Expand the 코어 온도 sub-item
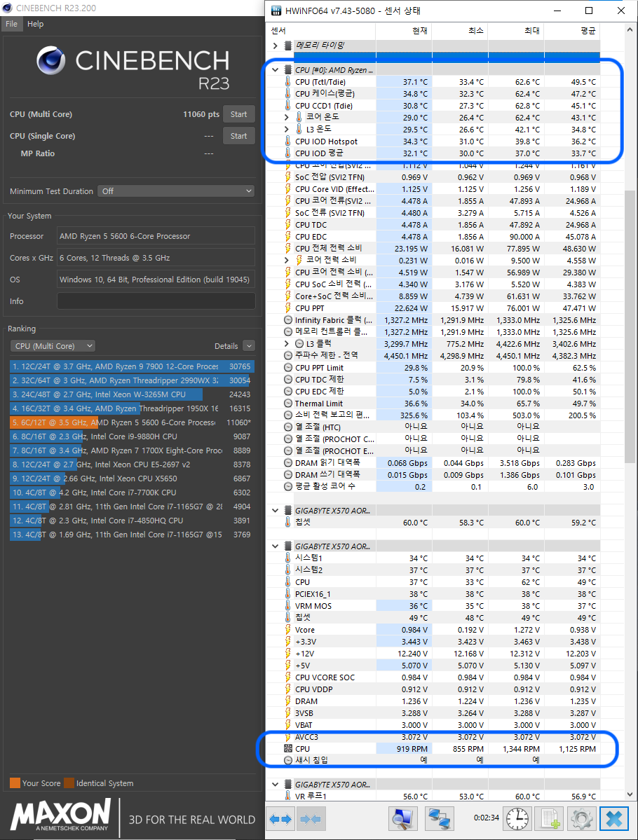 (x=286, y=117)
